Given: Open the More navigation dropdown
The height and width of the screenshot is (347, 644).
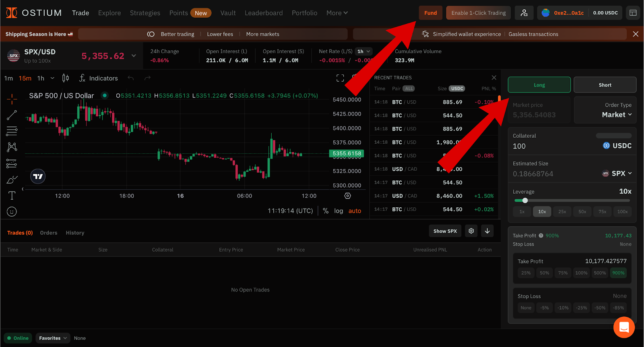Looking at the screenshot, I should 337,13.
